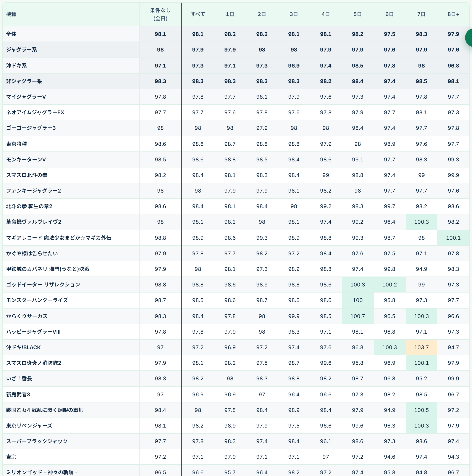Open the マイジャグラーV row name
This screenshot has width=472, height=476.
pyautogui.click(x=26, y=97)
